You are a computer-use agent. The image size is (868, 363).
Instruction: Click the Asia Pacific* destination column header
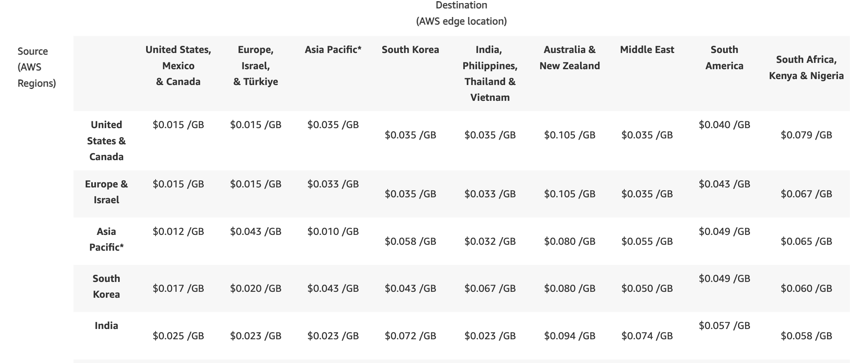(333, 50)
